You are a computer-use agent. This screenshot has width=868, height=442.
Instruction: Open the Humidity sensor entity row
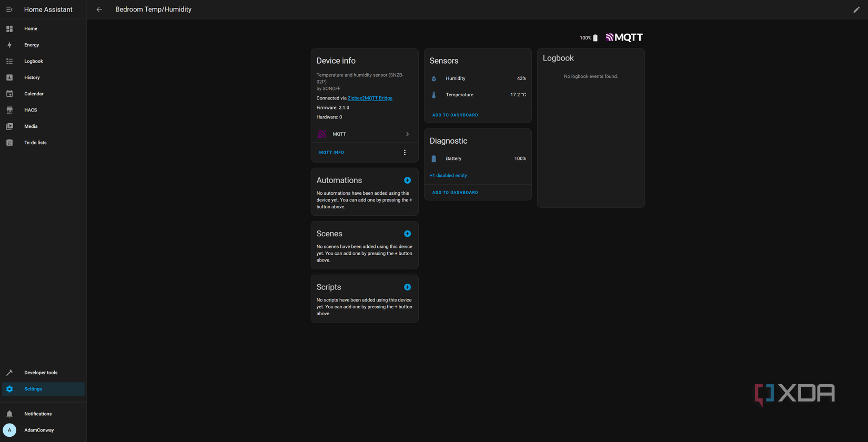point(477,78)
